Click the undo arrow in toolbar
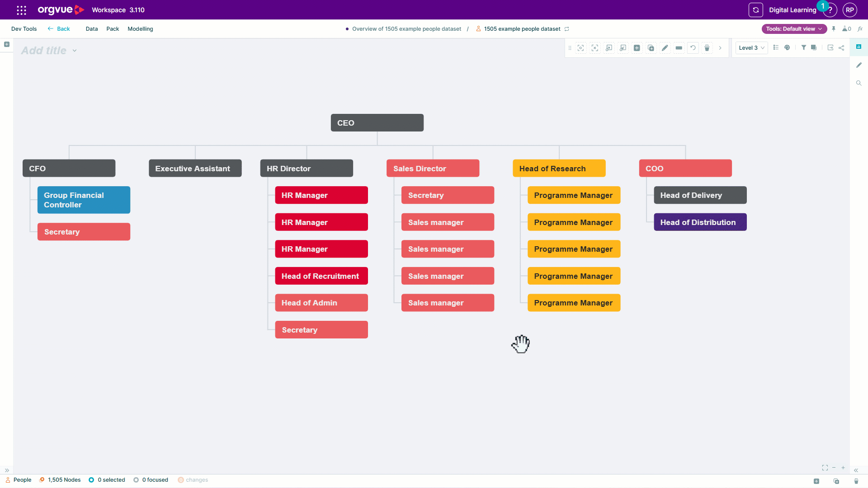 (693, 48)
